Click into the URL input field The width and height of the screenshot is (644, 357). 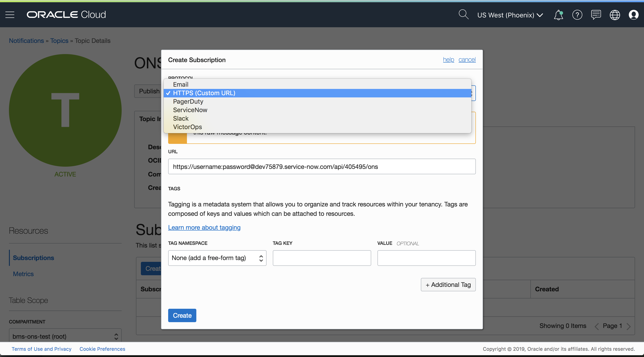322,166
